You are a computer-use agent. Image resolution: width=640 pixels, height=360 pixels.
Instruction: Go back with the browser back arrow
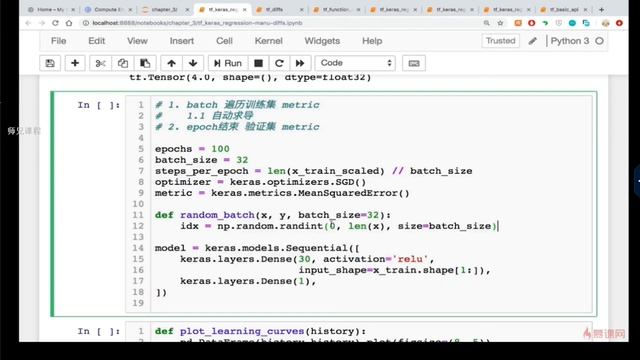[x=28, y=23]
